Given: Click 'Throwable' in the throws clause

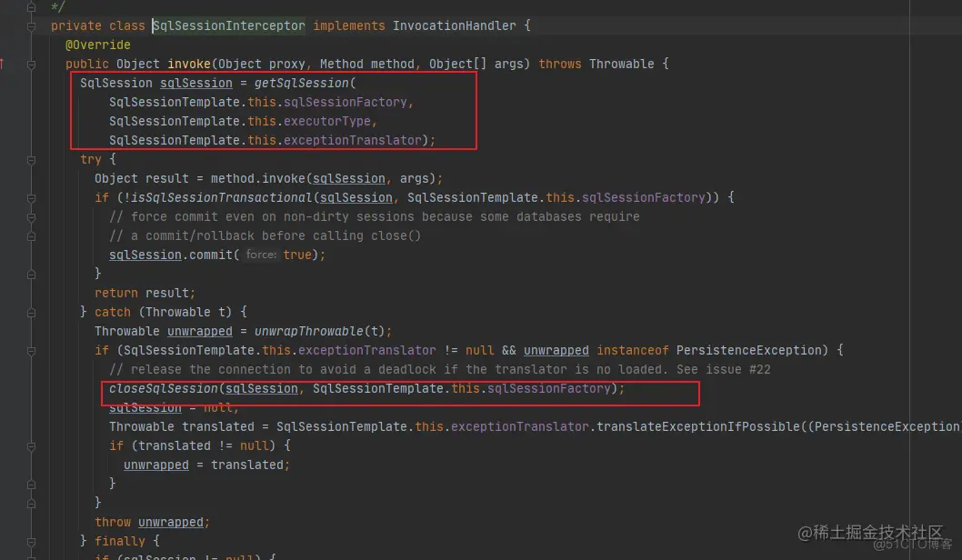Looking at the screenshot, I should pyautogui.click(x=622, y=64).
